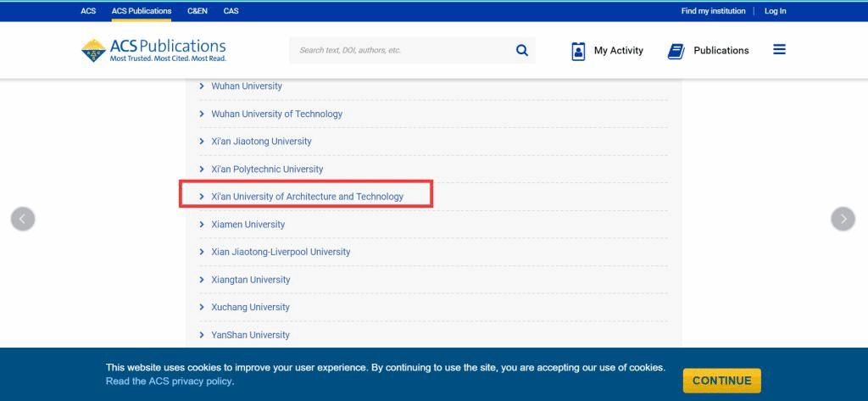Select Xiamen University name
Screen dimensions: 868x401
coord(248,225)
